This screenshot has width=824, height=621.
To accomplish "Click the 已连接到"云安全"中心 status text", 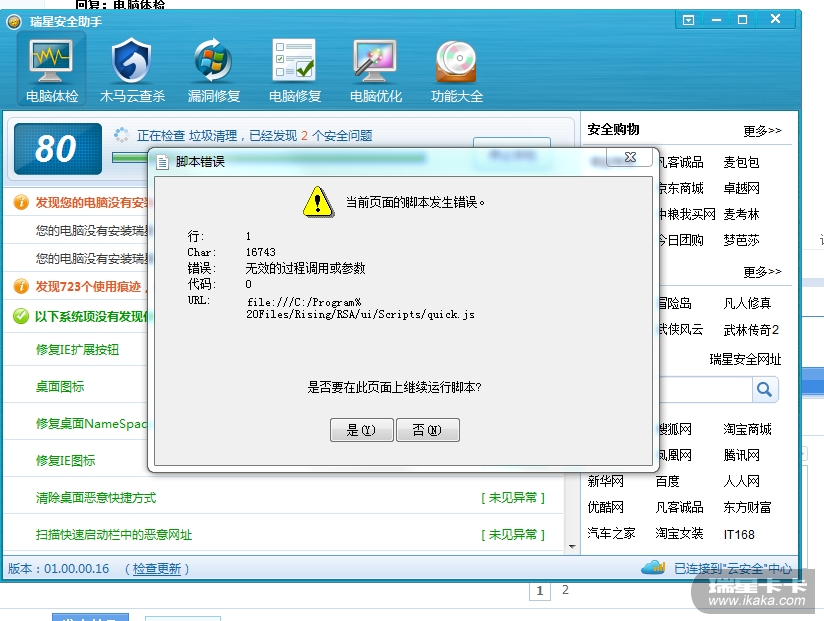I will point(733,568).
